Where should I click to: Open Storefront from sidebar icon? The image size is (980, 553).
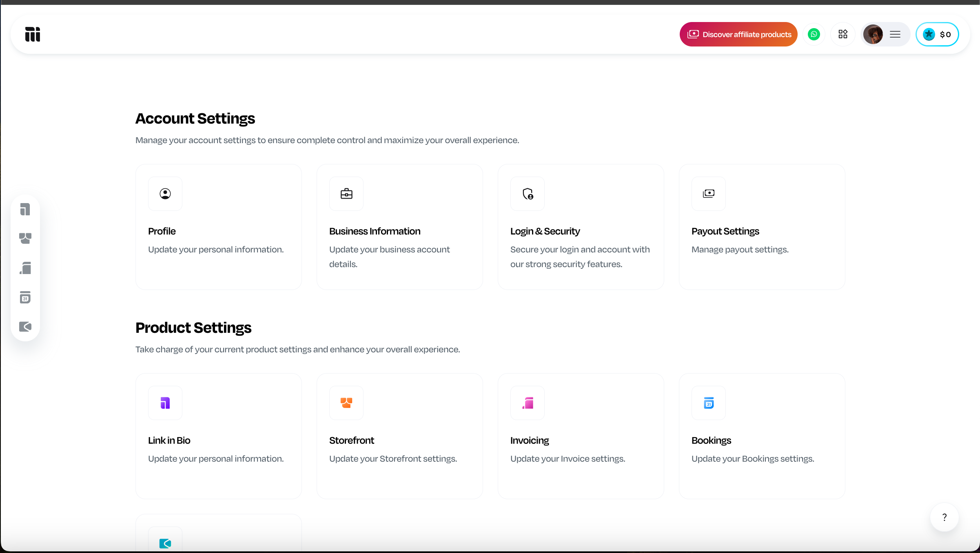pyautogui.click(x=25, y=239)
